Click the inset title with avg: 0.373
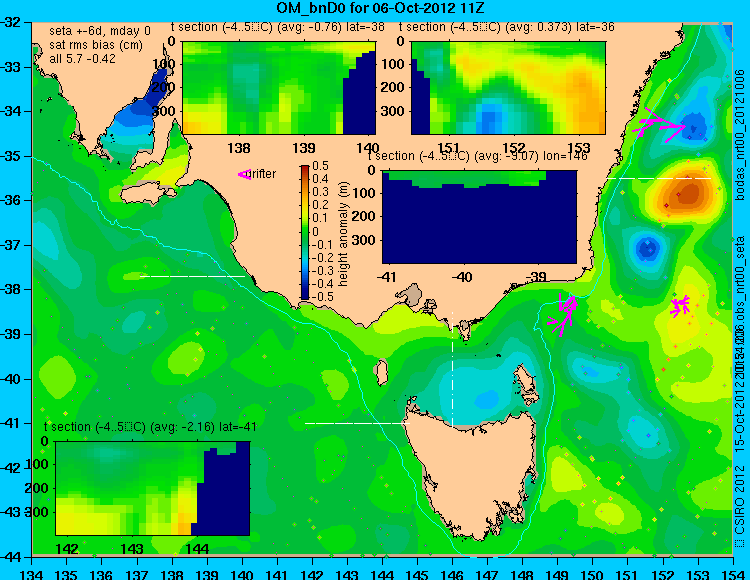 tap(507, 27)
